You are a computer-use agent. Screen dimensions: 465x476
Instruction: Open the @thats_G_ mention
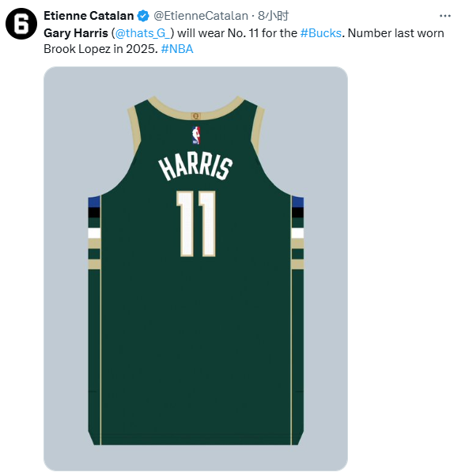click(x=142, y=33)
